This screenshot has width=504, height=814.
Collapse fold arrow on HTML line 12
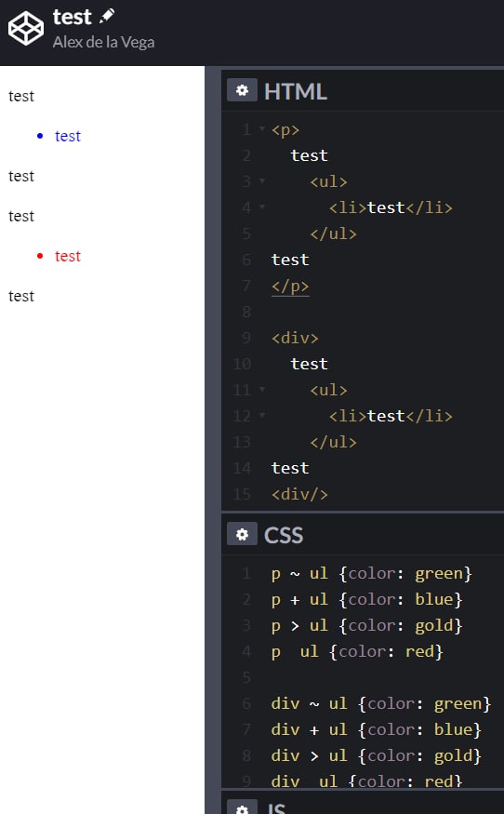pos(262,415)
